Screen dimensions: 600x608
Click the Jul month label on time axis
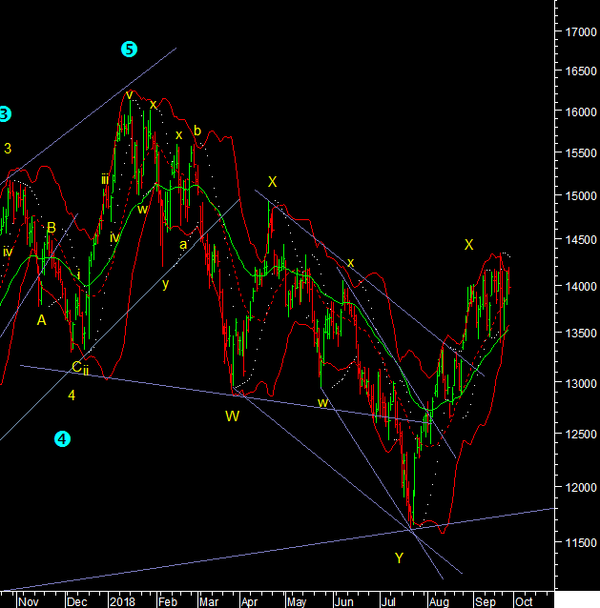tap(388, 601)
